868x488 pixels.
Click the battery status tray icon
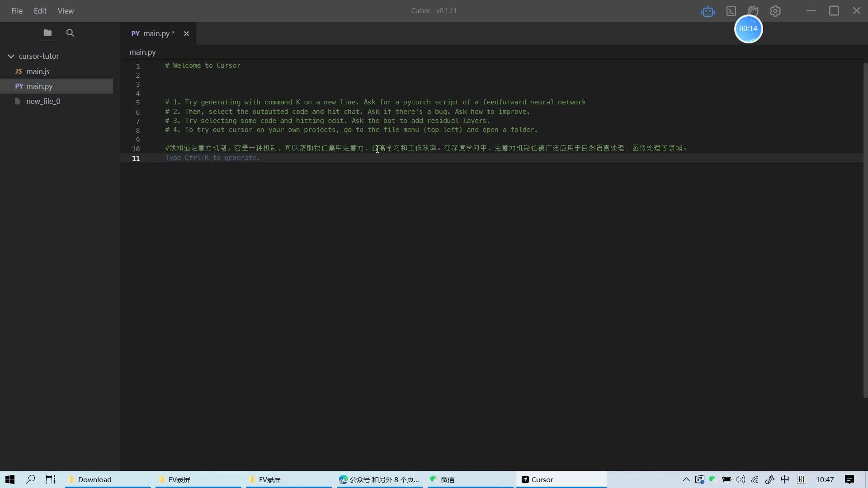click(726, 479)
